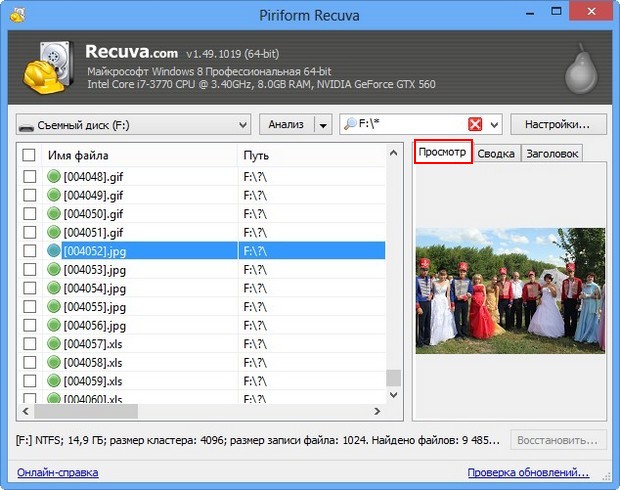The height and width of the screenshot is (490, 620).
Task: Open Настройки settings button
Action: pos(558,125)
